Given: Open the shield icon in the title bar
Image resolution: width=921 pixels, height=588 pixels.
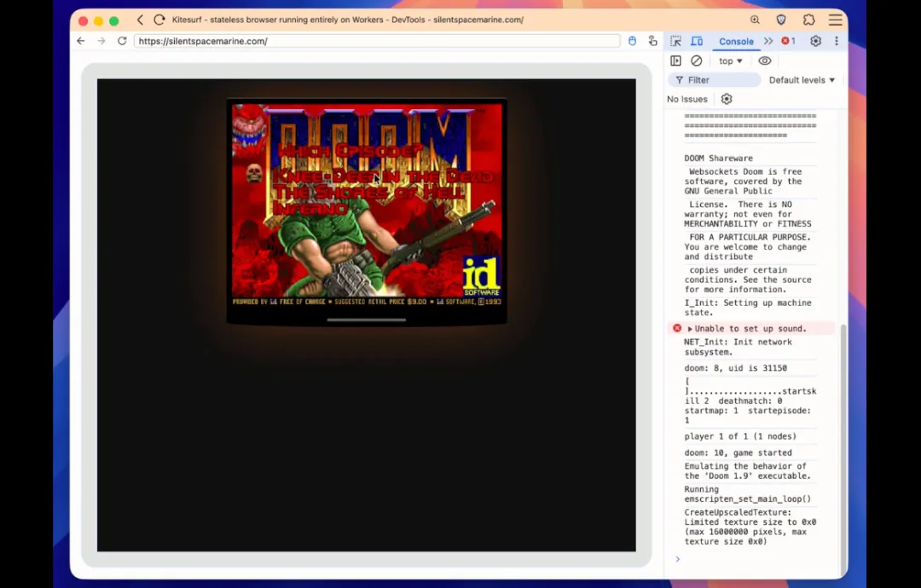Looking at the screenshot, I should click(x=781, y=20).
